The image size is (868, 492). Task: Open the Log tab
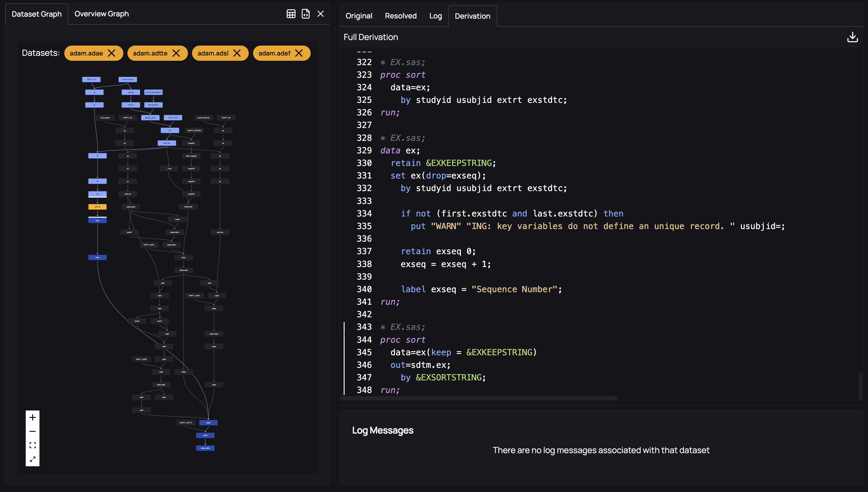point(435,16)
